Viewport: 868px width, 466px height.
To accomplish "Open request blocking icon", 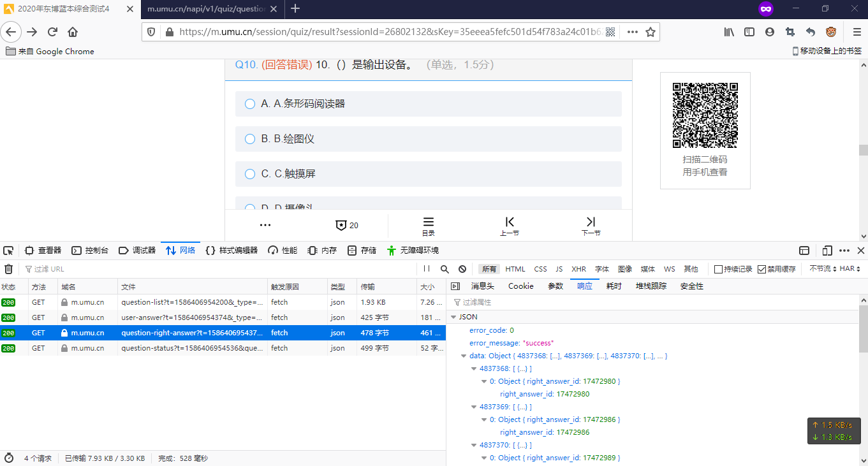I will coord(462,269).
